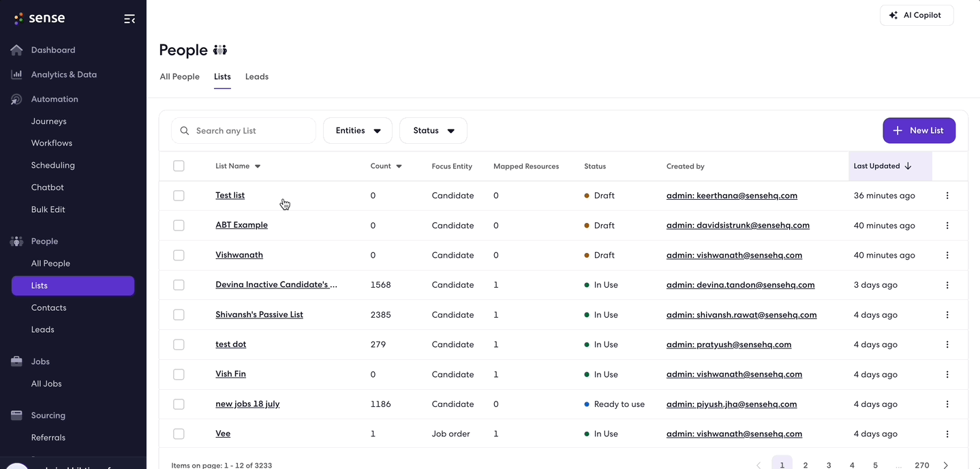Image resolution: width=980 pixels, height=469 pixels.
Task: Open Chatbot in the sidebar
Action: point(48,187)
